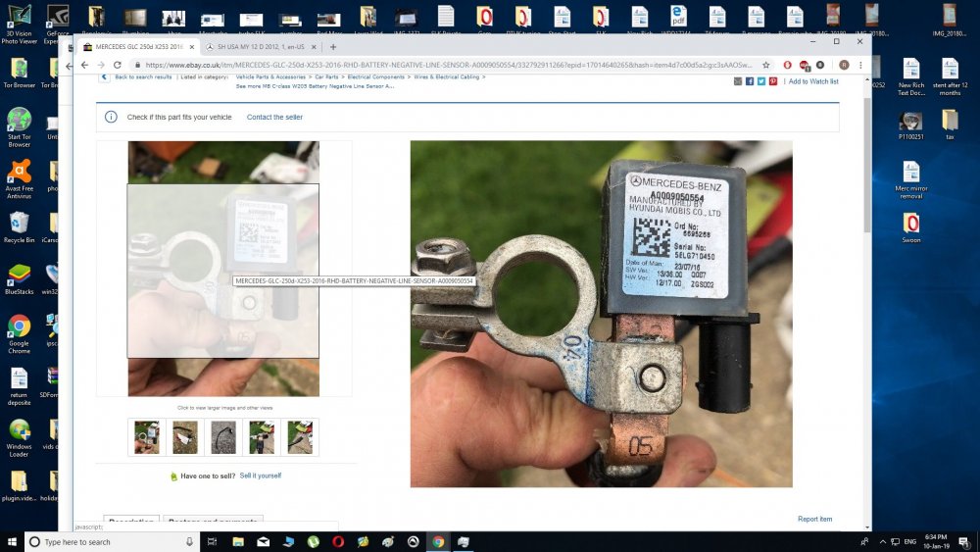Click the red adblock extension icon

click(x=805, y=65)
